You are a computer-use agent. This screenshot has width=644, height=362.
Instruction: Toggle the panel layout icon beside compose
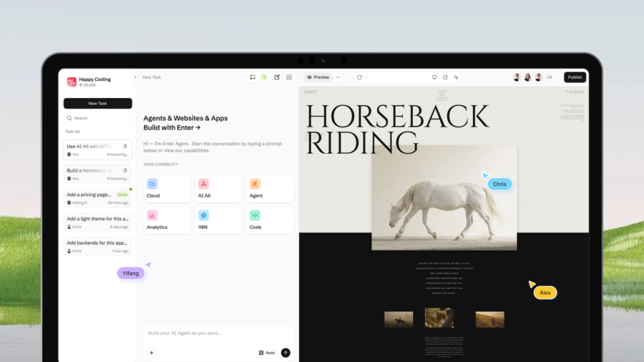click(289, 77)
